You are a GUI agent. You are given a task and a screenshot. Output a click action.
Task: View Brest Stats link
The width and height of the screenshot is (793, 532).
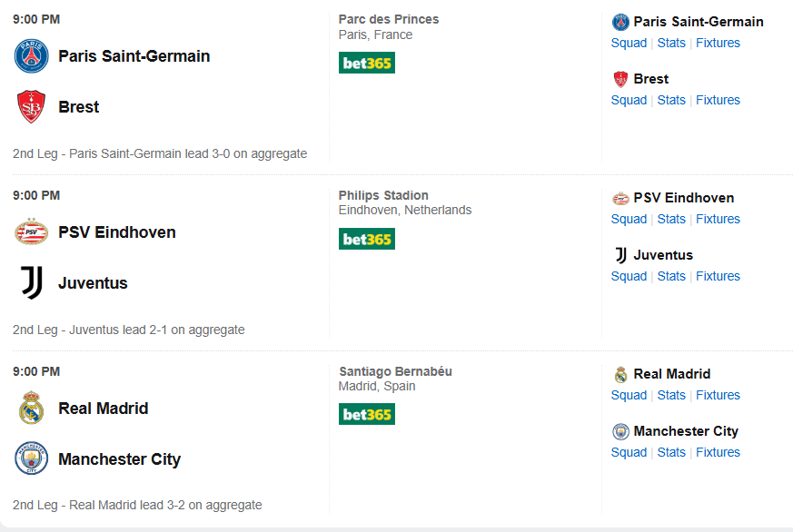pyautogui.click(x=671, y=100)
